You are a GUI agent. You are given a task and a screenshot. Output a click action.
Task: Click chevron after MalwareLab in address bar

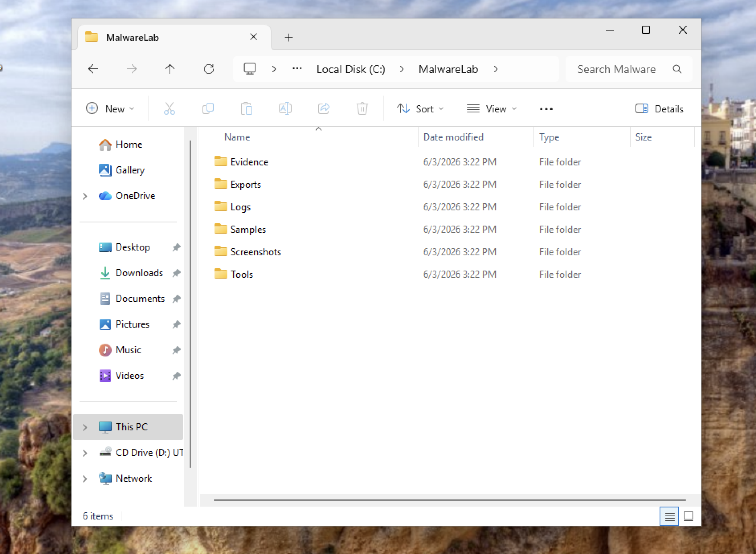click(x=496, y=69)
